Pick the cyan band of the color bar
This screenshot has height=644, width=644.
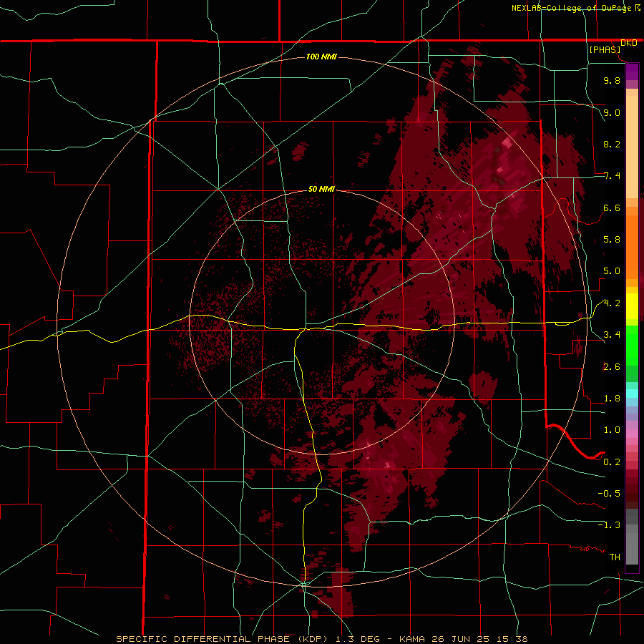click(x=632, y=394)
